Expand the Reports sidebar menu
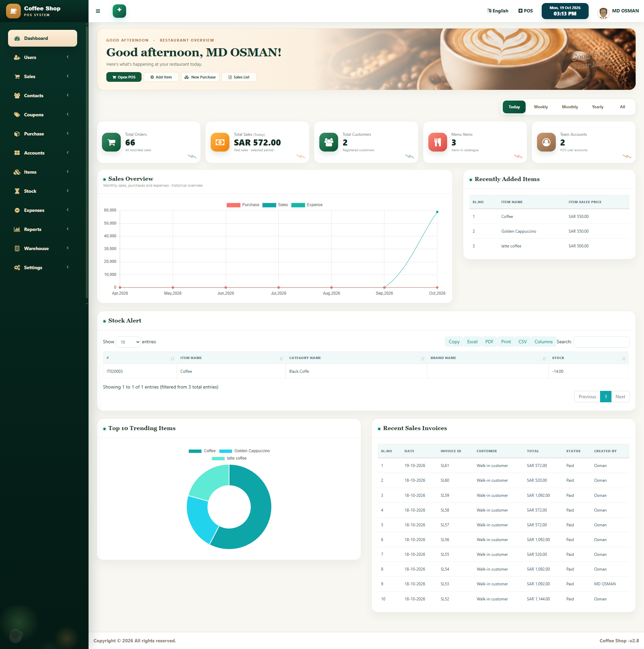Viewport: 644px width, 649px height. coord(43,229)
